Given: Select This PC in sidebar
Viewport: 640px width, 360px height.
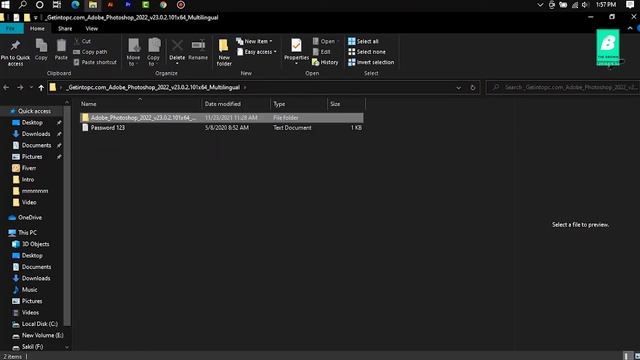Looking at the screenshot, I should point(27,233).
